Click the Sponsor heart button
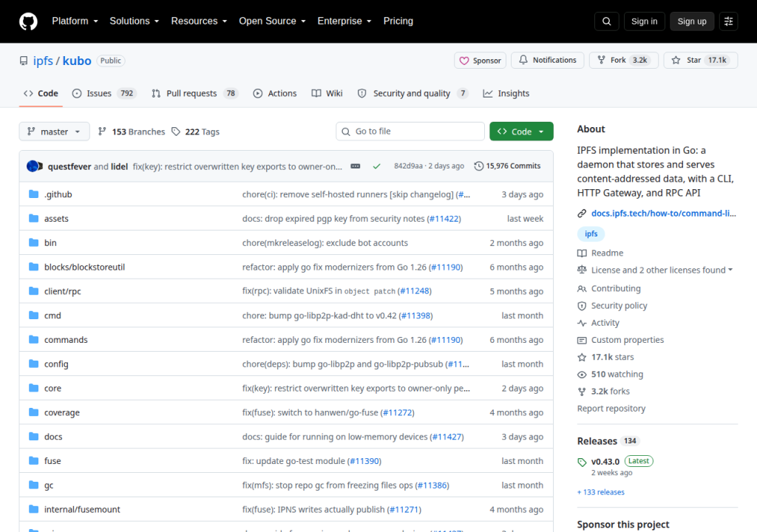757x532 pixels. coord(480,61)
